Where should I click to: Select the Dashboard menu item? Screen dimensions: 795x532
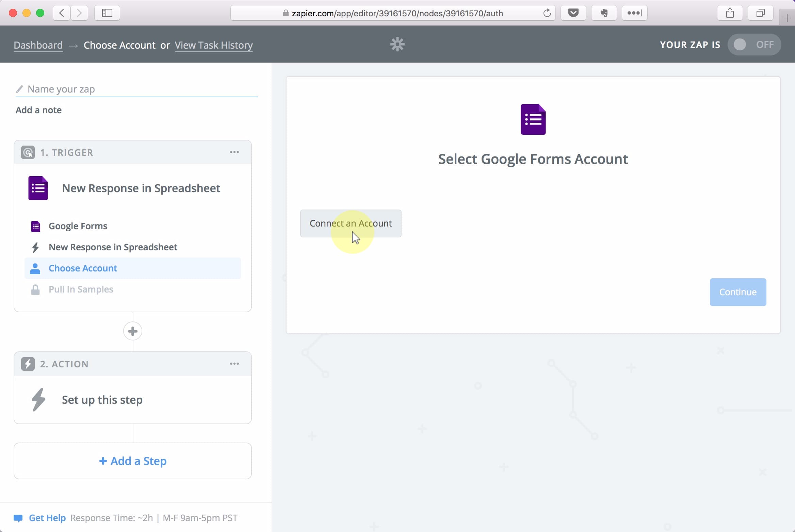point(38,45)
